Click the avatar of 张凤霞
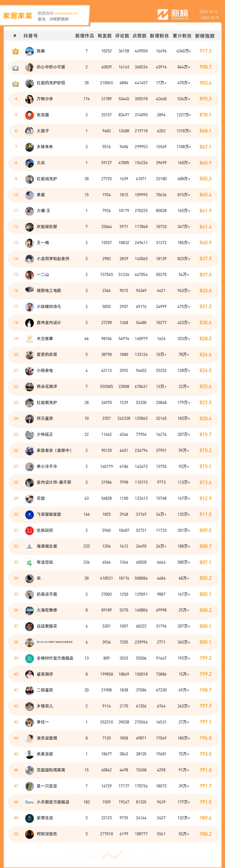Image resolution: width=225 pixels, height=868 pixels. pos(29,115)
